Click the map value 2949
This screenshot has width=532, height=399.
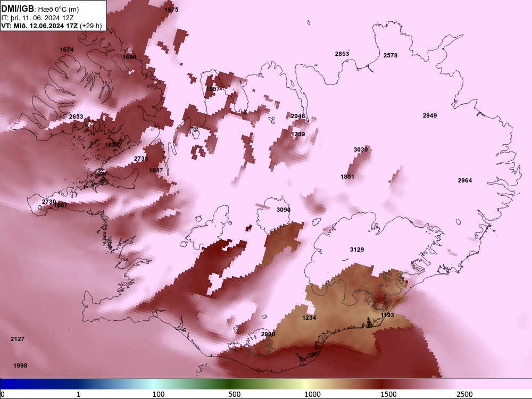(430, 115)
